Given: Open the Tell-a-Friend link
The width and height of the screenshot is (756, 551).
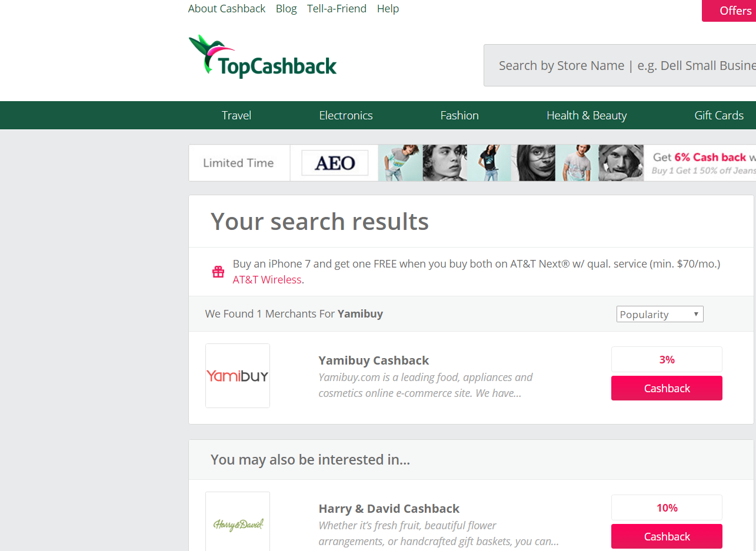Looking at the screenshot, I should [x=337, y=9].
